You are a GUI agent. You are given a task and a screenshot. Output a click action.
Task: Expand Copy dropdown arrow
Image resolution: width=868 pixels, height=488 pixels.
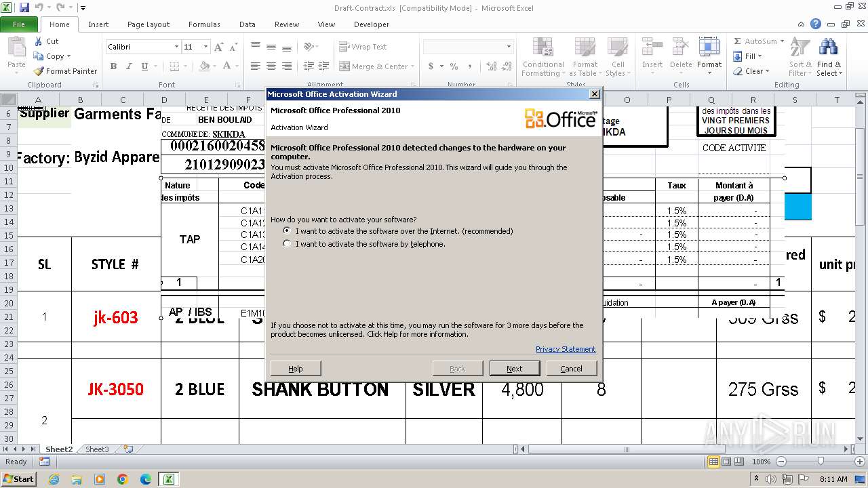68,56
